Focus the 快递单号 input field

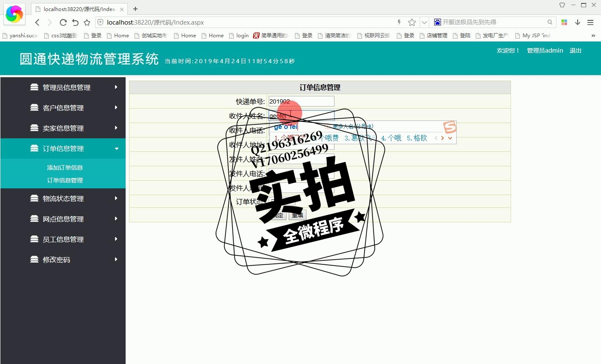pyautogui.click(x=301, y=101)
